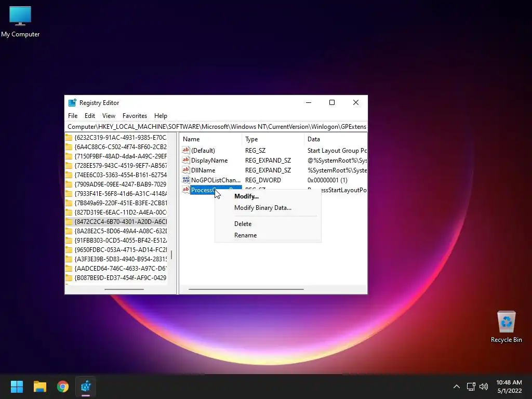Select the DisplayName value icon

click(x=185, y=160)
